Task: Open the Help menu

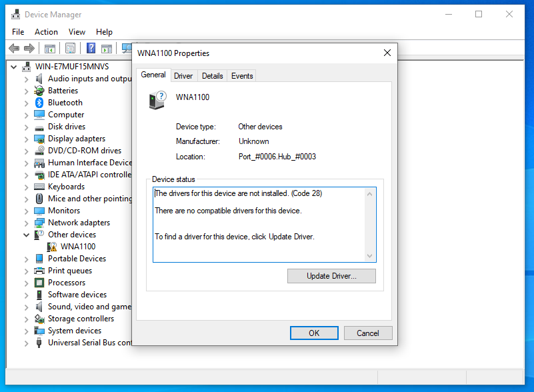Action: (104, 32)
